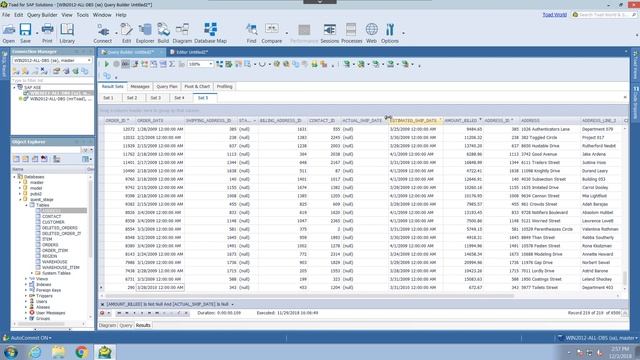
Task: Click Chrome icon in the taskbar
Action: (x=81, y=352)
